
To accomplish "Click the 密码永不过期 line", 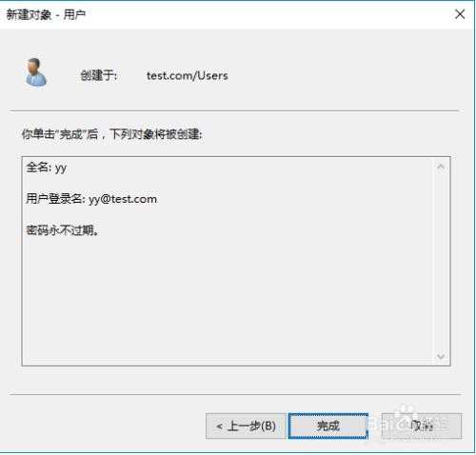I will click(62, 230).
